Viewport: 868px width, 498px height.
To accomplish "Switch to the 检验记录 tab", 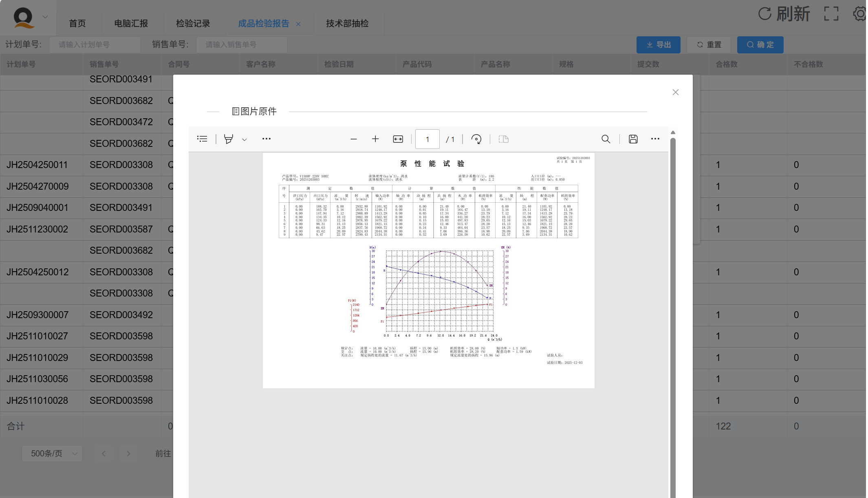I will (193, 24).
